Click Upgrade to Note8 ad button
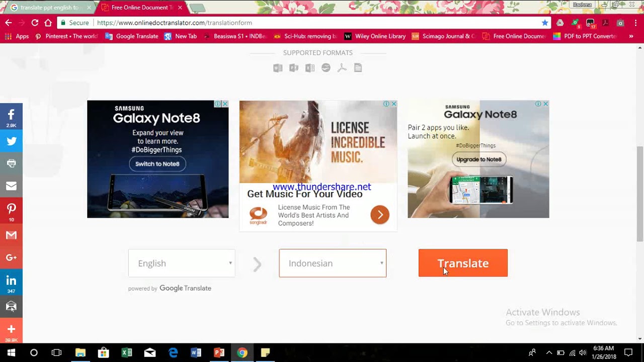The width and height of the screenshot is (644, 362). [x=479, y=159]
